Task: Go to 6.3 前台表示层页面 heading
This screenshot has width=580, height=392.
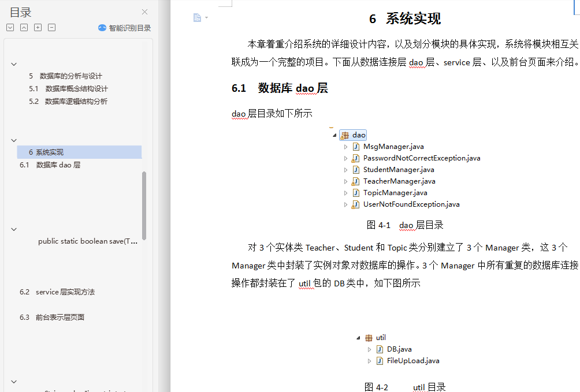Action: (x=52, y=318)
